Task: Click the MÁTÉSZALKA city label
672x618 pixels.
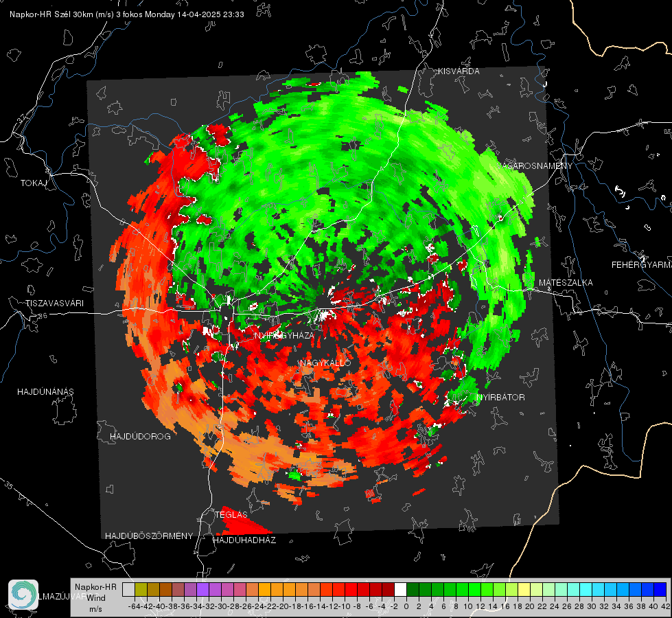Action: click(x=566, y=283)
